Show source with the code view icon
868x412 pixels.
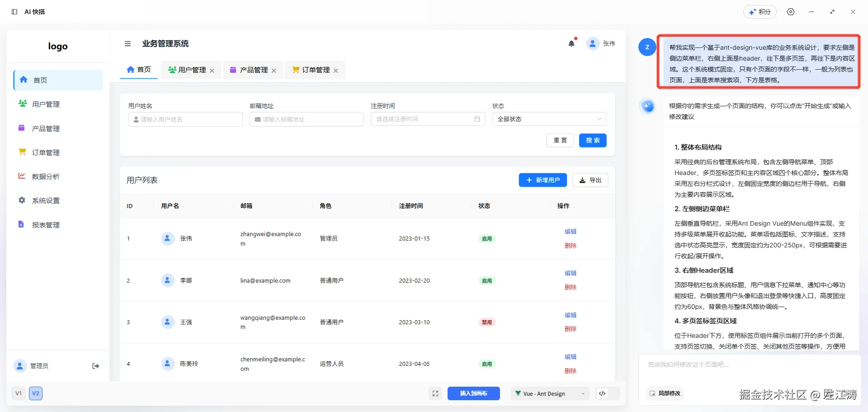pyautogui.click(x=602, y=393)
